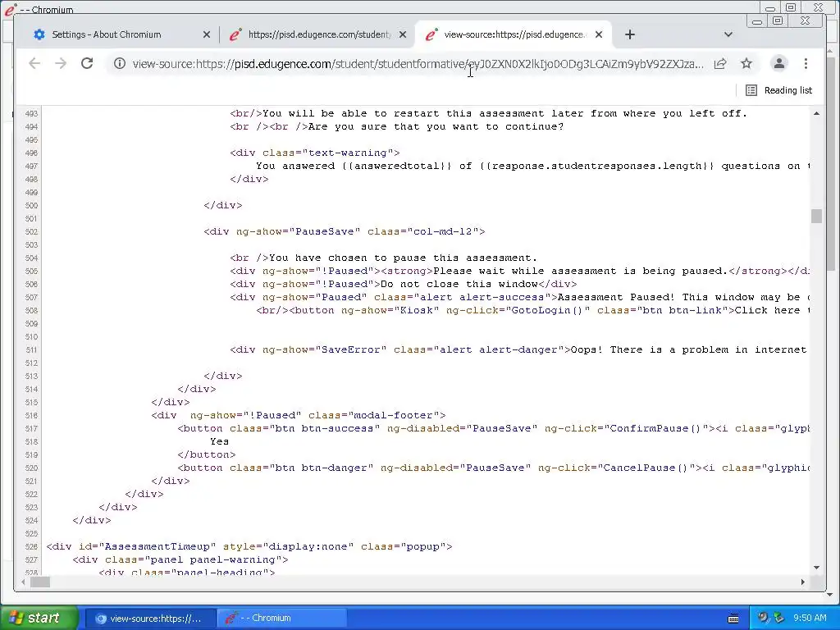Click 'CancelPause()' in source line 520
Image resolution: width=840 pixels, height=630 pixels.
click(645, 468)
